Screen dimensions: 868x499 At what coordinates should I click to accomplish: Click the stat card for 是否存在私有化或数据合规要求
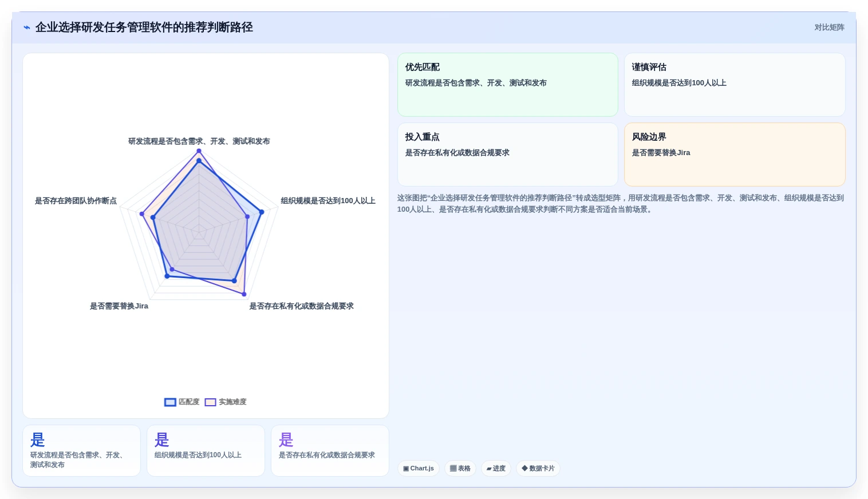(x=330, y=450)
